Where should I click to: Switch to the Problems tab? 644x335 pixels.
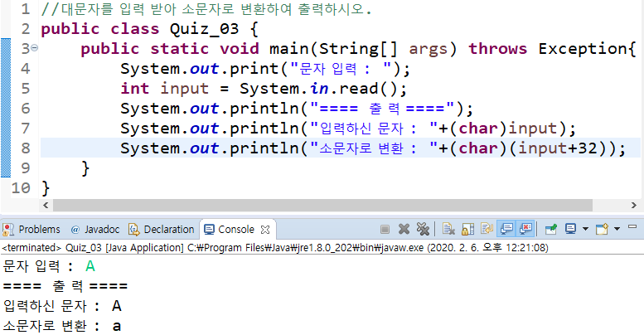coord(31,230)
